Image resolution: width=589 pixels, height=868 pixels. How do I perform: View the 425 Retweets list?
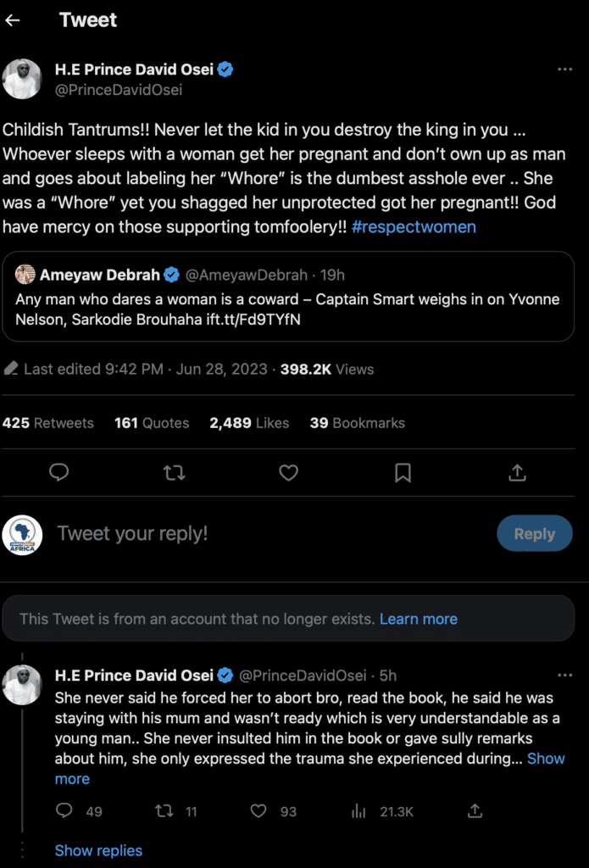48,423
